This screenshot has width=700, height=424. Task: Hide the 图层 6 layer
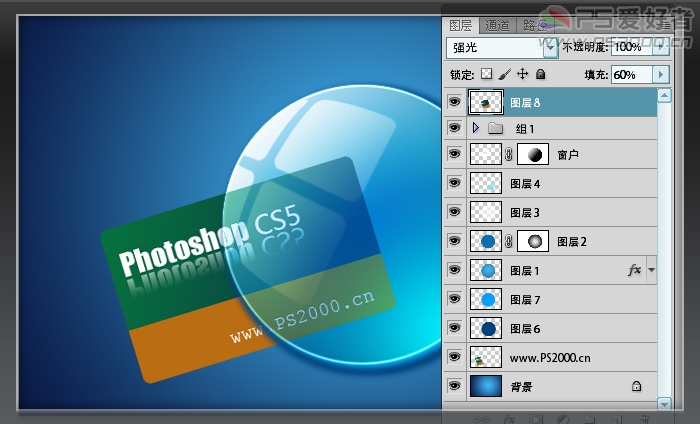click(x=454, y=328)
